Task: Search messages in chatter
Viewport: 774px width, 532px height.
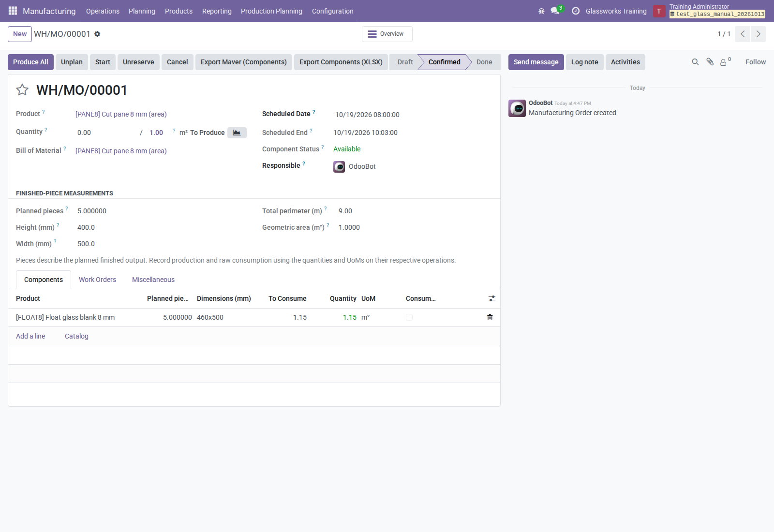Action: (x=695, y=62)
